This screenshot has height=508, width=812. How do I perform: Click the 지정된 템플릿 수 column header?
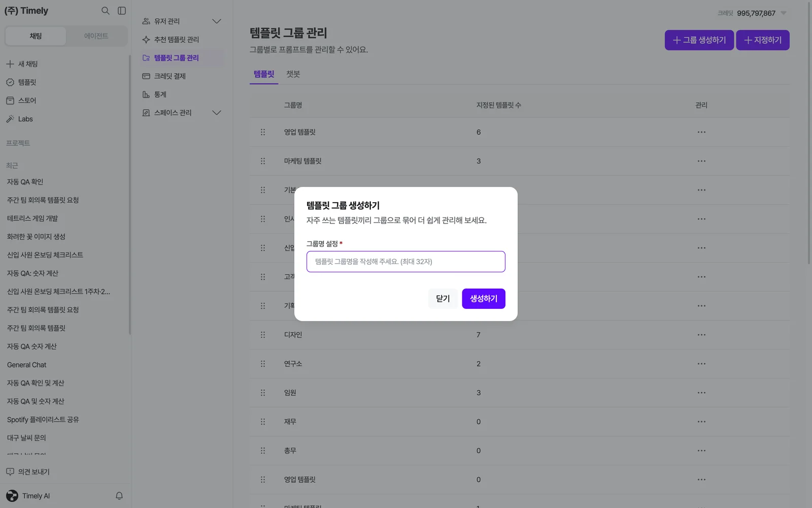(498, 105)
